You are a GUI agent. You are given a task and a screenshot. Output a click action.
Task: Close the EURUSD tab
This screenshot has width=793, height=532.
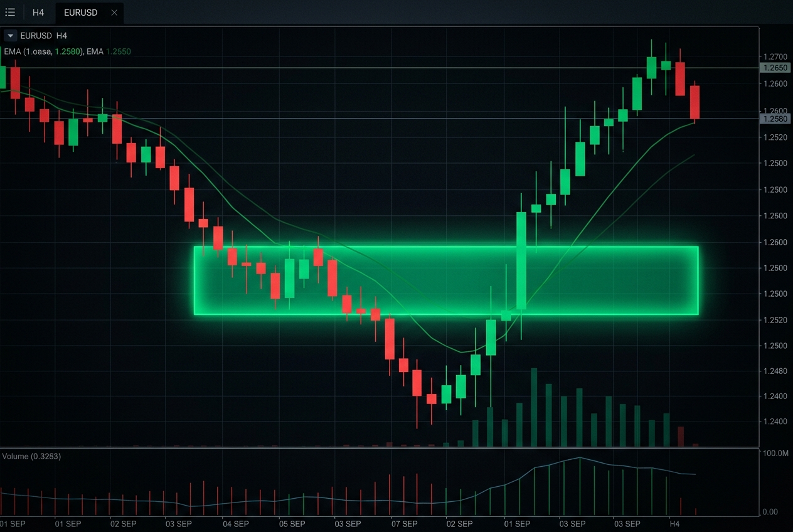(x=114, y=13)
